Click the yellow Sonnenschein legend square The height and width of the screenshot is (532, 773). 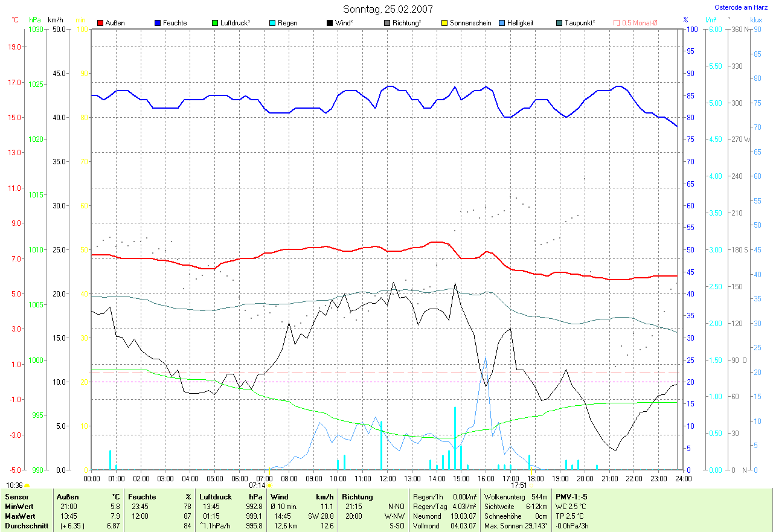tap(444, 23)
